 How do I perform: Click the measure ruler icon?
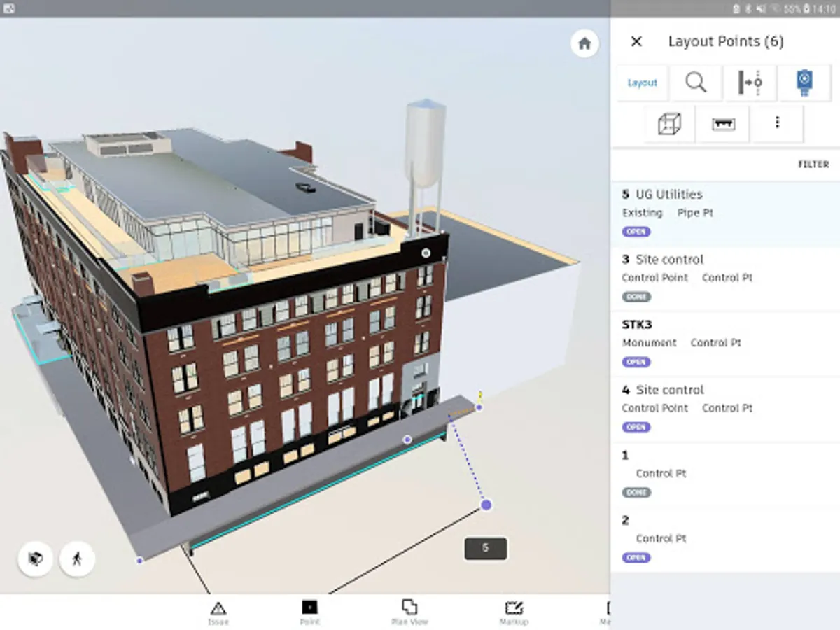click(722, 124)
